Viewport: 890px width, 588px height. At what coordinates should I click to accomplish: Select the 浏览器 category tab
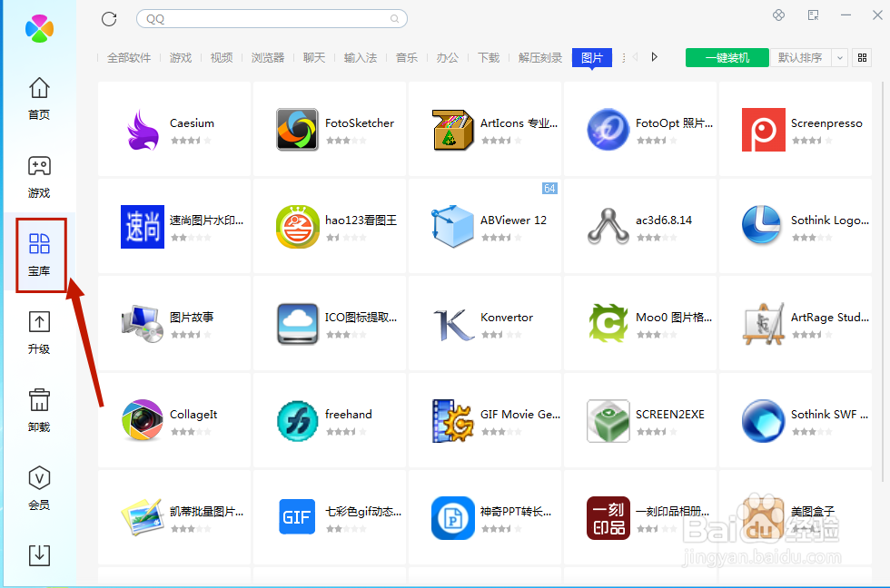click(268, 58)
